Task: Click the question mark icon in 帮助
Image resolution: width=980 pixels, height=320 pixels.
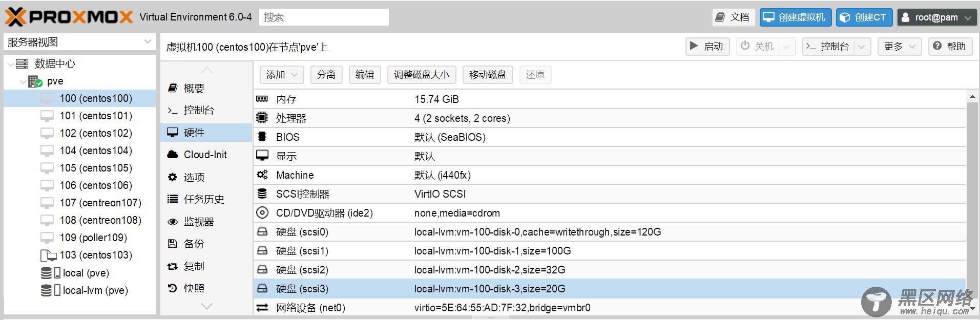Action: [937, 46]
